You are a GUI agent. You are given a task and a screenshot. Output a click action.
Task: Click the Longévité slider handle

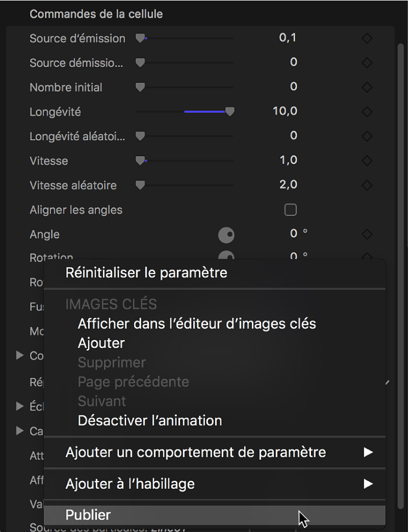click(229, 111)
